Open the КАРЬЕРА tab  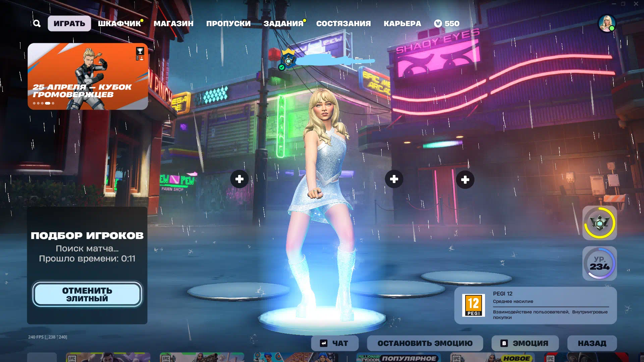402,23
